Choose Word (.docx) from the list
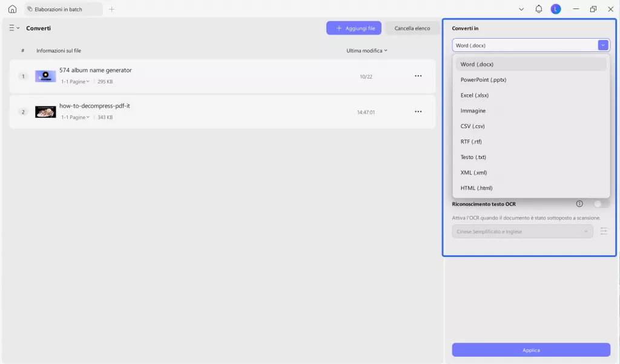The image size is (620, 364). click(531, 64)
